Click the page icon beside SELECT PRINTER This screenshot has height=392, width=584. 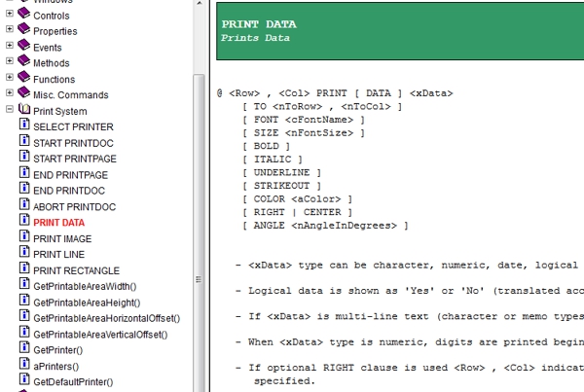tap(24, 124)
